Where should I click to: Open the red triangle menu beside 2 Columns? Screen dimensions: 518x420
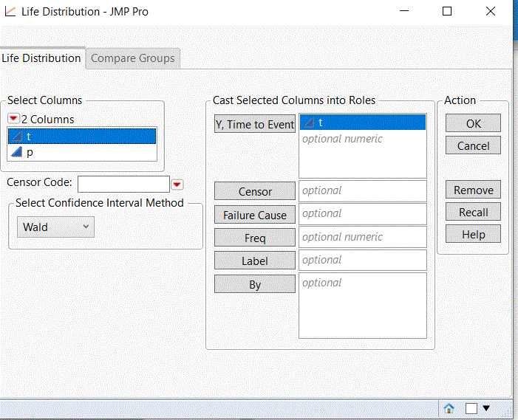pos(13,119)
